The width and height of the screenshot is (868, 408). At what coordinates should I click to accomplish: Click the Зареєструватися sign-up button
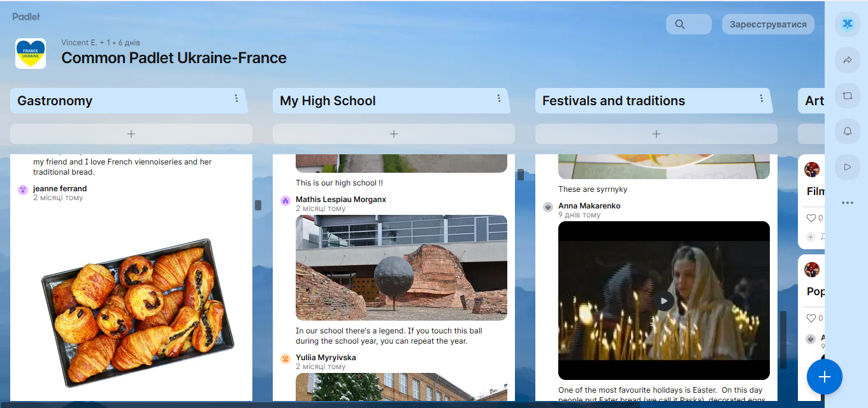[x=768, y=24]
